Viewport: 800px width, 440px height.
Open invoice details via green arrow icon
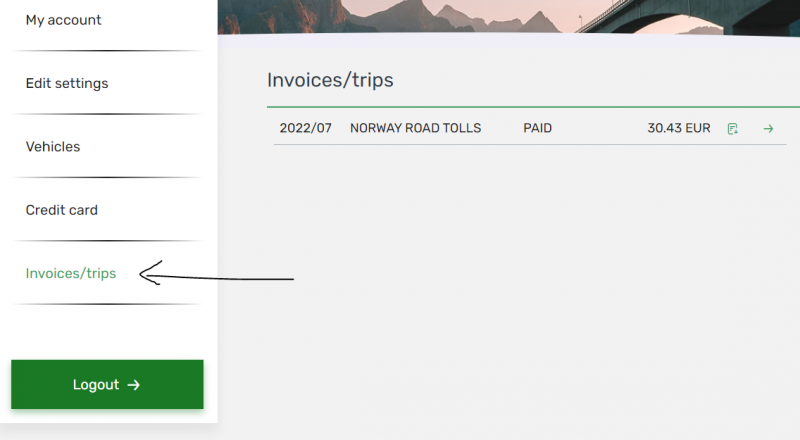coord(768,129)
